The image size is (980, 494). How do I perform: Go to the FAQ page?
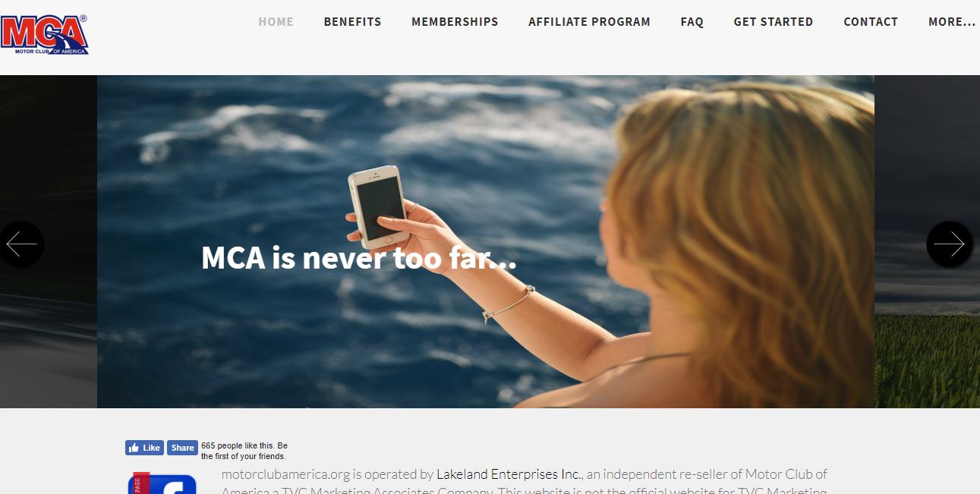click(x=692, y=22)
